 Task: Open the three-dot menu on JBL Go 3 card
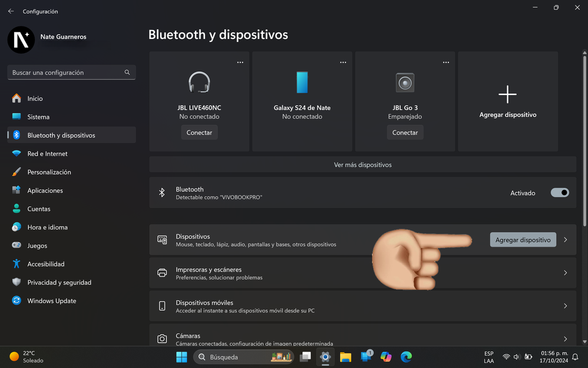[446, 63]
